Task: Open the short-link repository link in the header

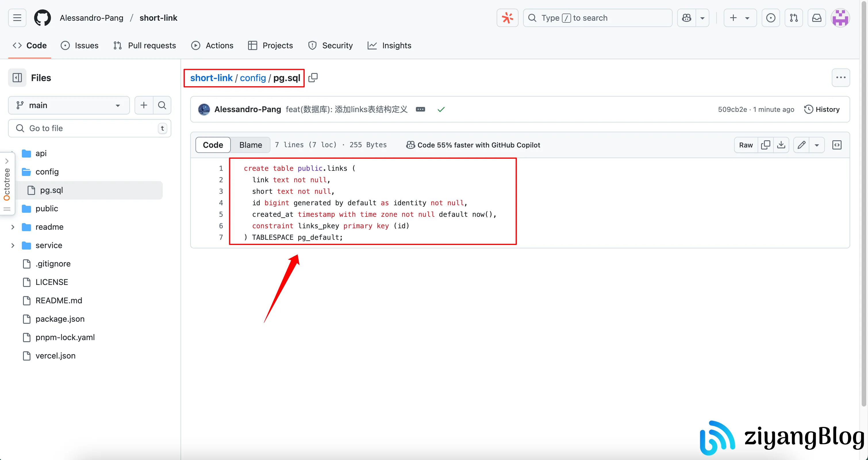Action: [158, 18]
